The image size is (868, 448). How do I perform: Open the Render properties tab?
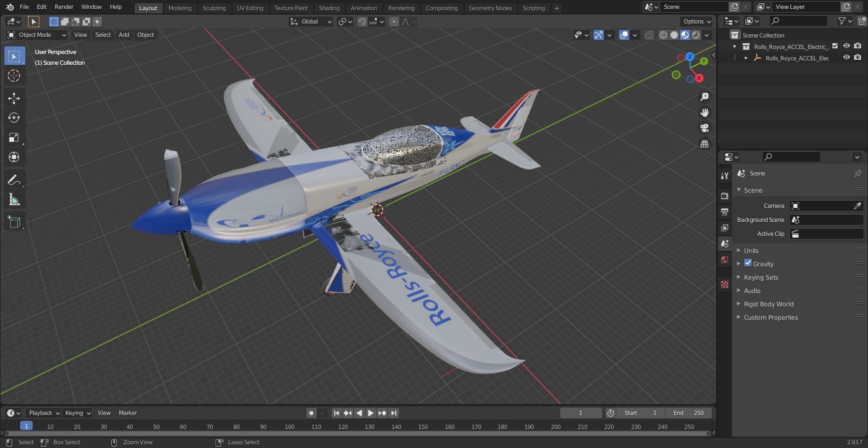[x=724, y=196]
